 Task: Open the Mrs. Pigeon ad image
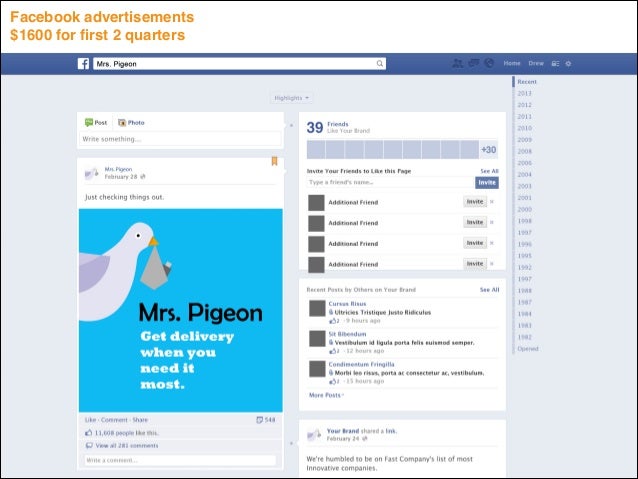[x=181, y=311]
